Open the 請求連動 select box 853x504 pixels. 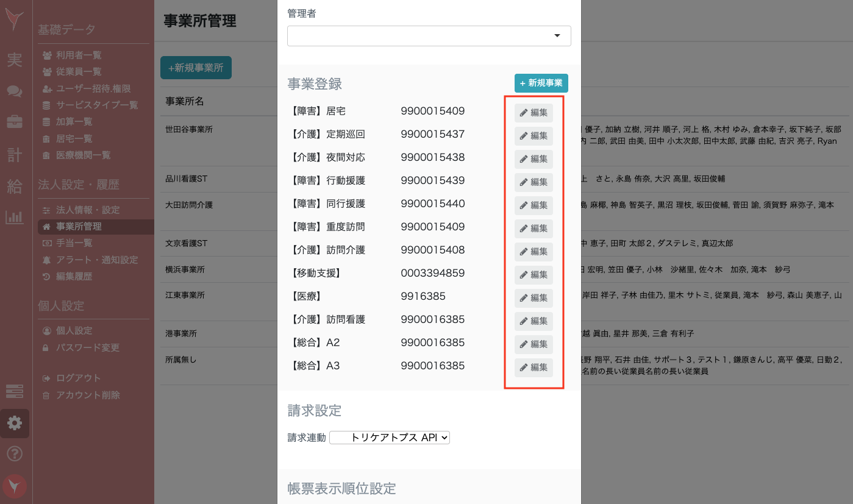click(389, 438)
